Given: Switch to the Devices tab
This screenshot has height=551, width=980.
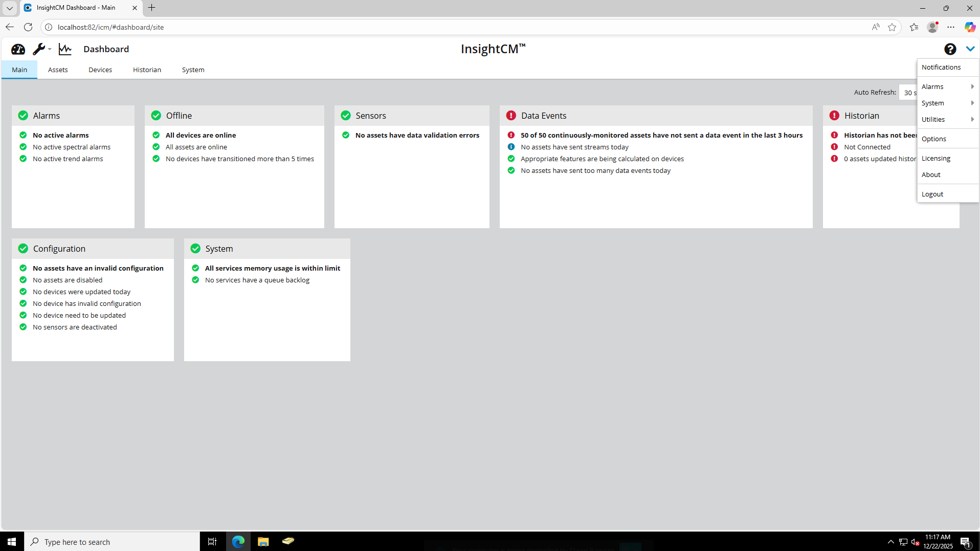Looking at the screenshot, I should tap(100, 70).
